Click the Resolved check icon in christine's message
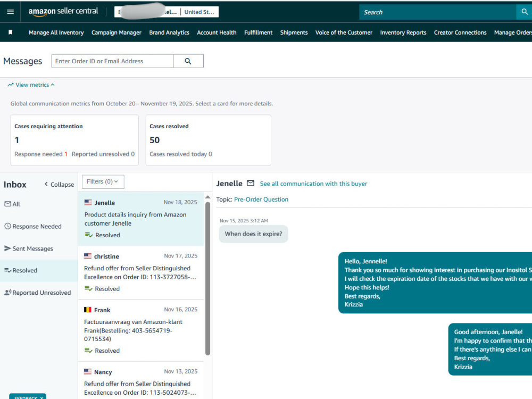Image resolution: width=532 pixels, height=399 pixels. (x=88, y=288)
